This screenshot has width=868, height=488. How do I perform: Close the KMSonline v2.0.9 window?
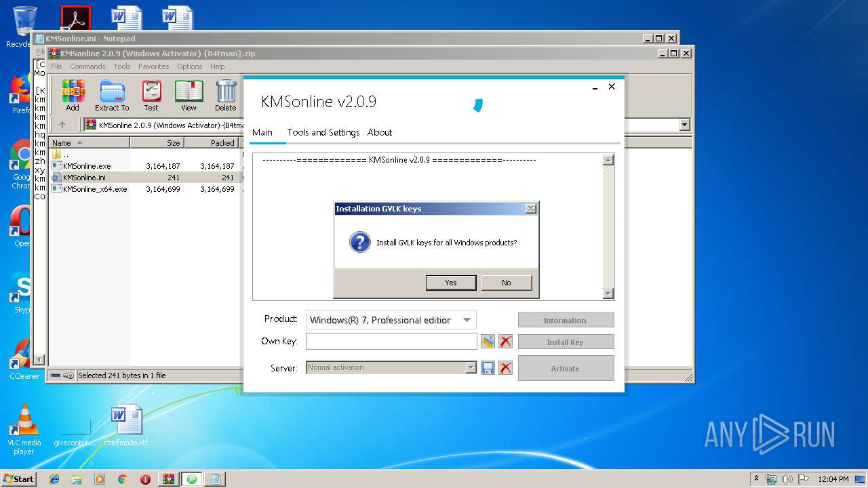pos(612,87)
